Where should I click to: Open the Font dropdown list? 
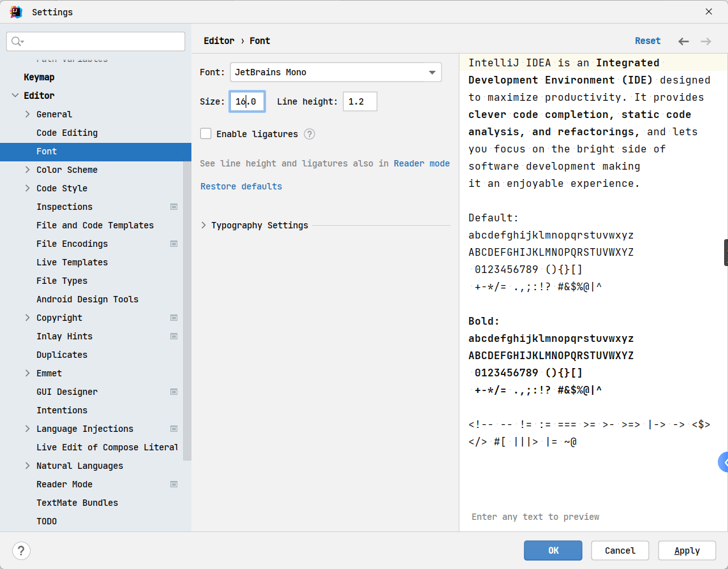432,73
